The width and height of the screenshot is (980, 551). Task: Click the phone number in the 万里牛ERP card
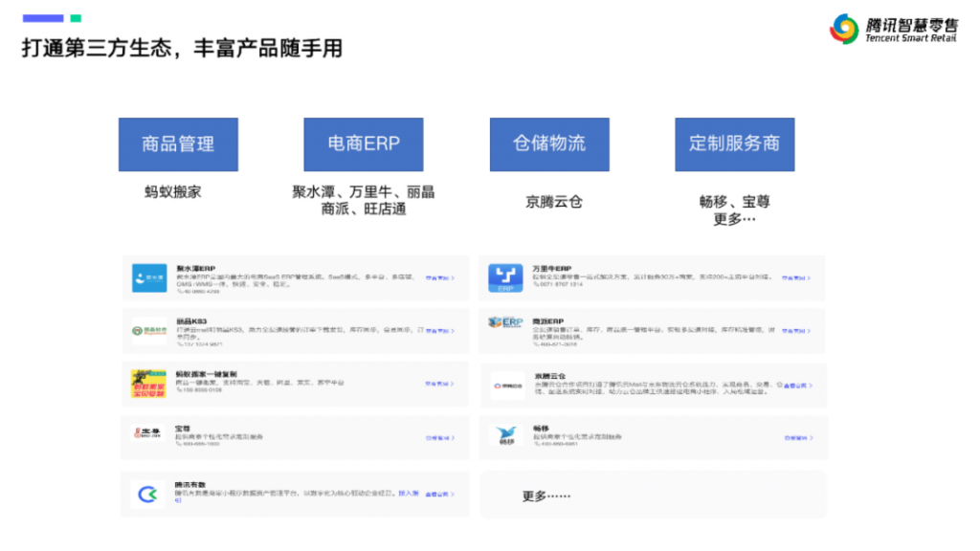pyautogui.click(x=558, y=284)
